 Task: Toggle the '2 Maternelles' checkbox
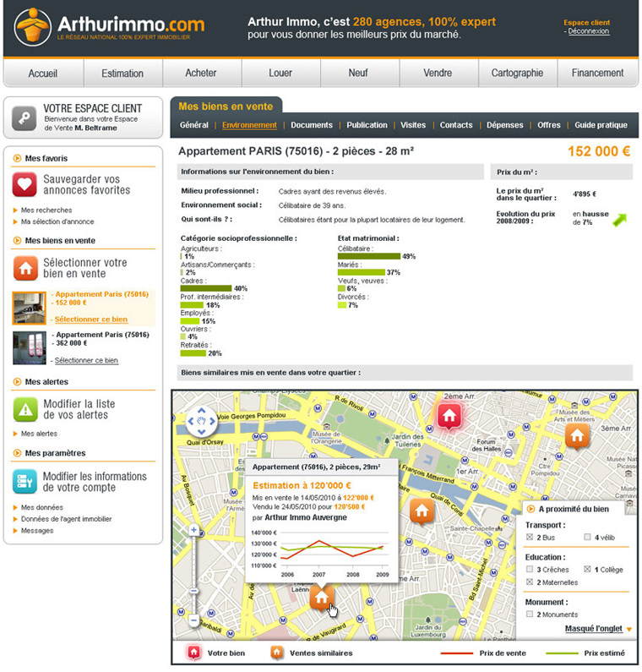[530, 582]
